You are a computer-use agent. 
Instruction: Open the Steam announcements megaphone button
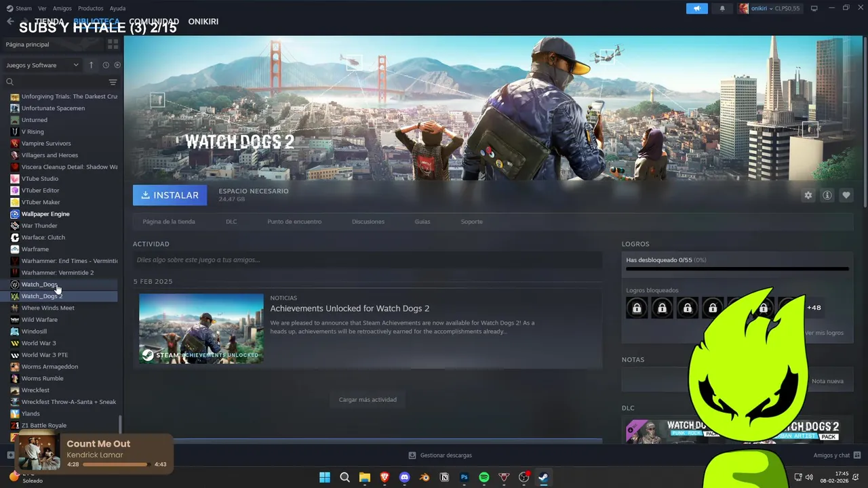coord(696,8)
